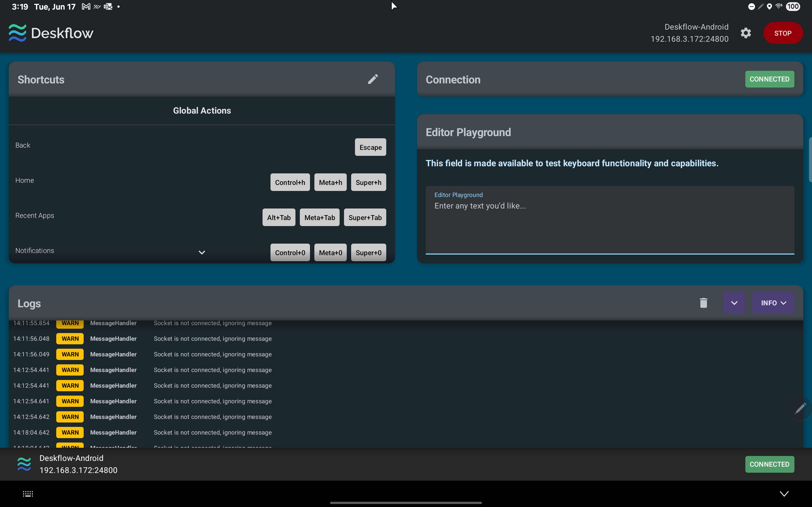Open the on-screen keyboard switcher icon
The height and width of the screenshot is (507, 812).
coord(28,494)
